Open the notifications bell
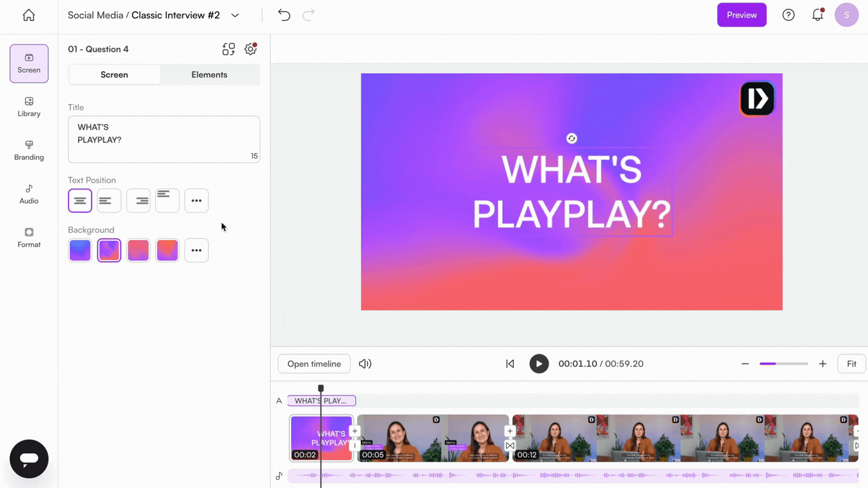The width and height of the screenshot is (868, 488). point(817,15)
